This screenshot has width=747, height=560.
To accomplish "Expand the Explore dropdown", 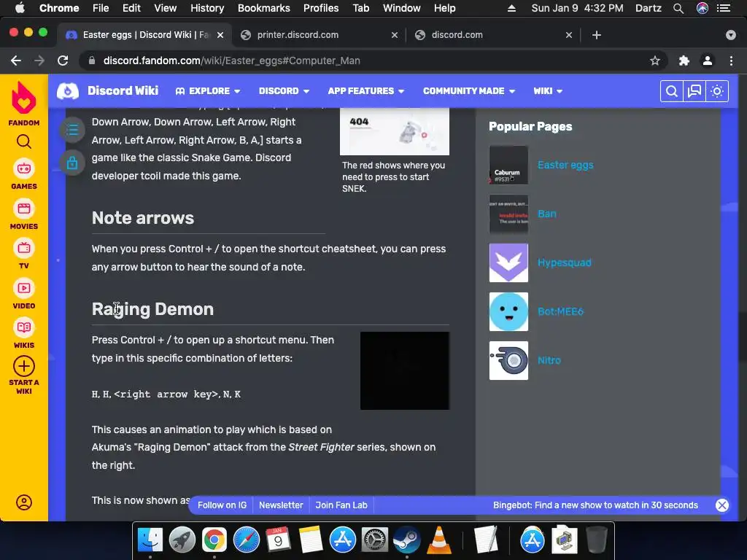I will click(208, 91).
